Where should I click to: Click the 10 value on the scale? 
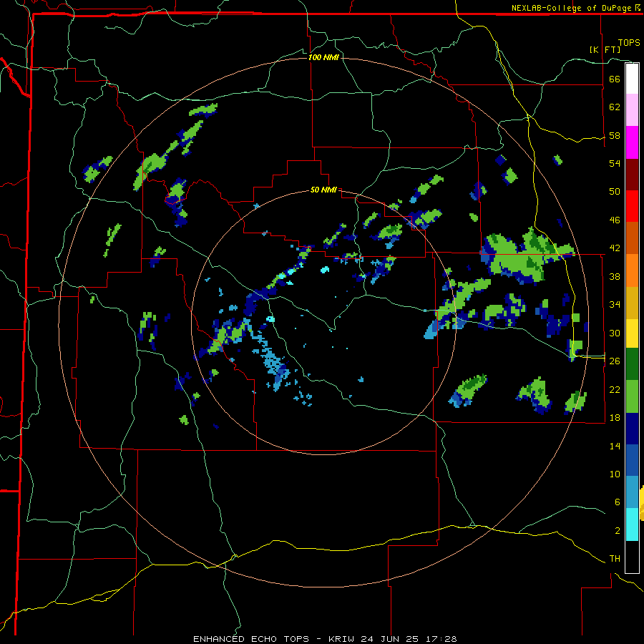[x=615, y=474]
